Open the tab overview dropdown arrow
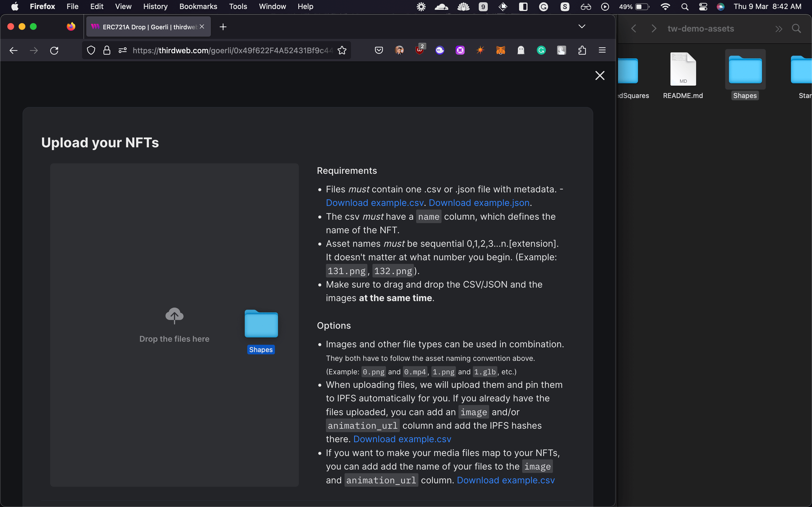The width and height of the screenshot is (812, 507). click(x=582, y=26)
